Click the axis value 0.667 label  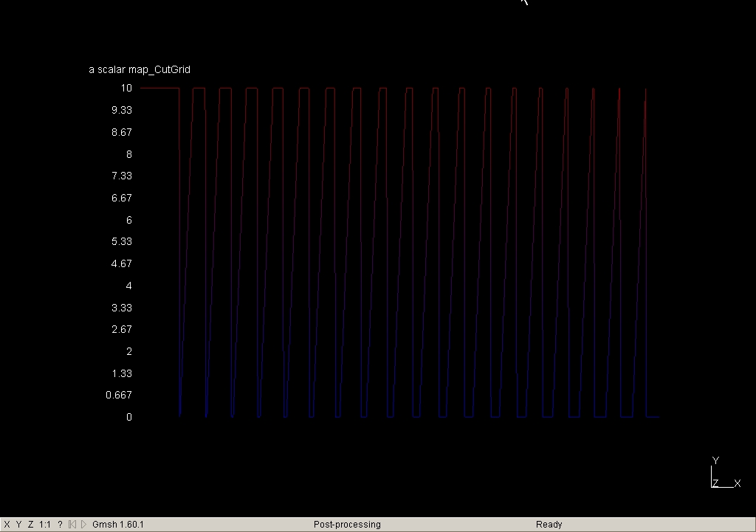(119, 395)
